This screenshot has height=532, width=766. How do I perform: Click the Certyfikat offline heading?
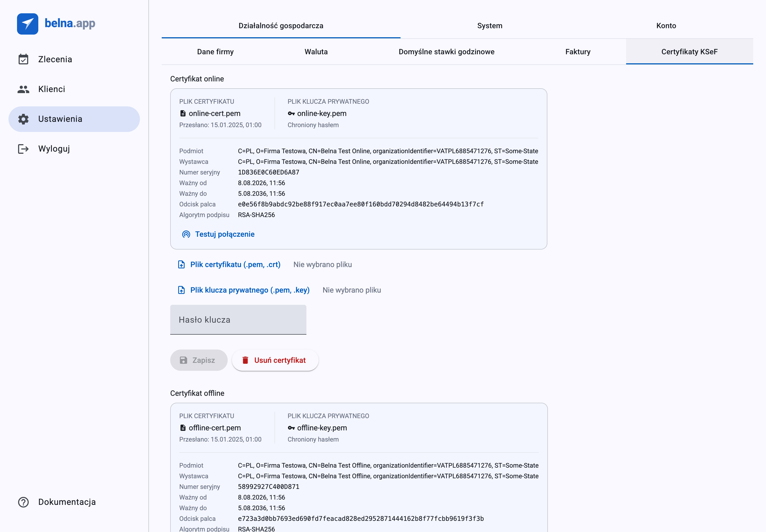[197, 393]
